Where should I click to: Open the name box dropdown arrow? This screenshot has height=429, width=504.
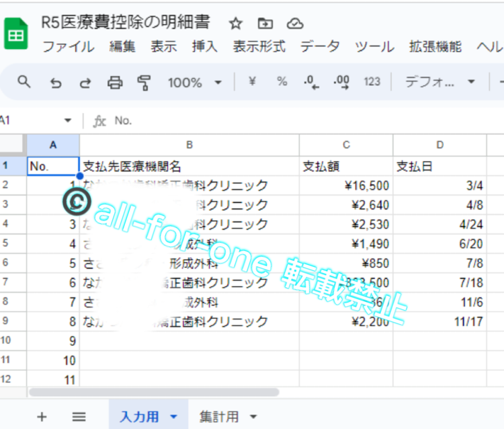pos(67,120)
